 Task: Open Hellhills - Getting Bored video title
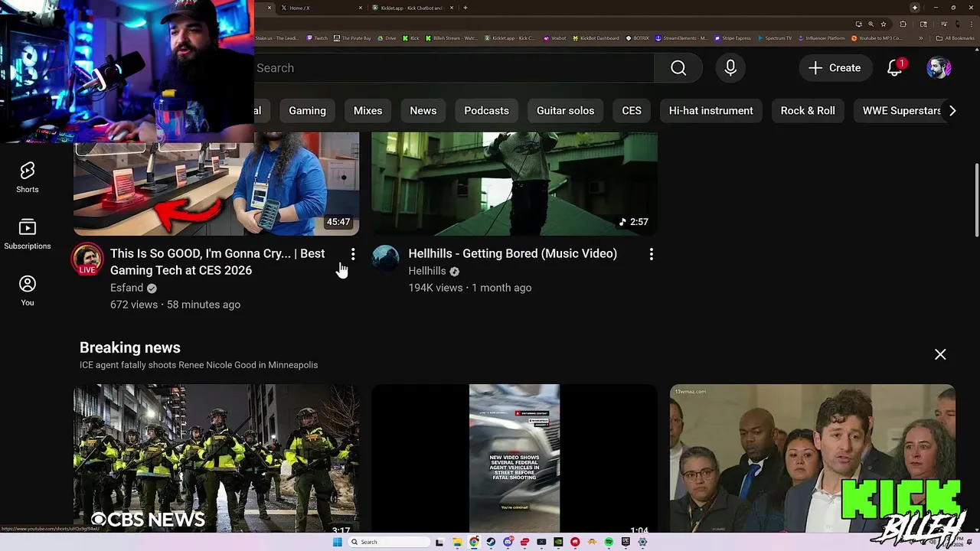(512, 253)
